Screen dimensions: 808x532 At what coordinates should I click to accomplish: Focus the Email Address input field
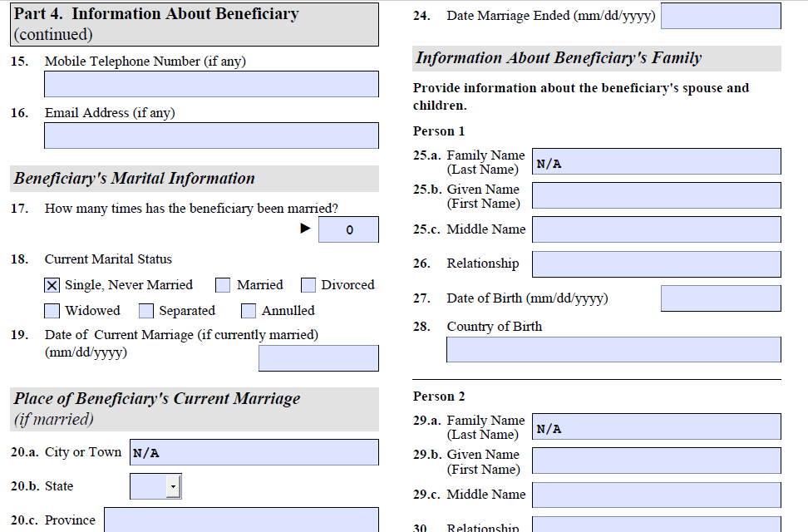[211, 135]
